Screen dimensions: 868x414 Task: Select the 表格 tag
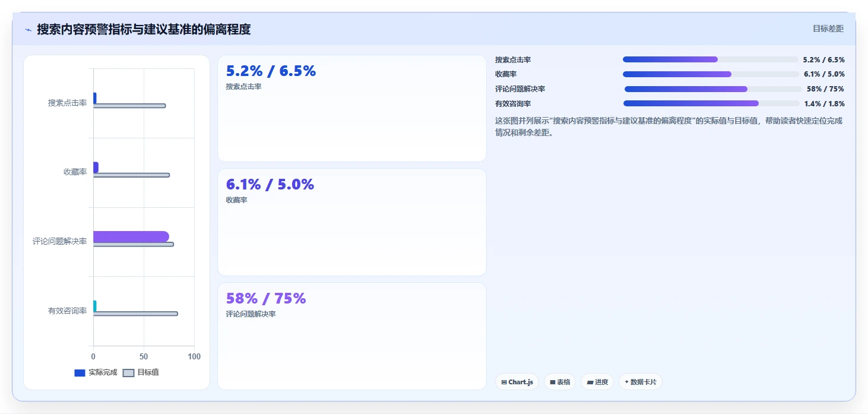(560, 382)
